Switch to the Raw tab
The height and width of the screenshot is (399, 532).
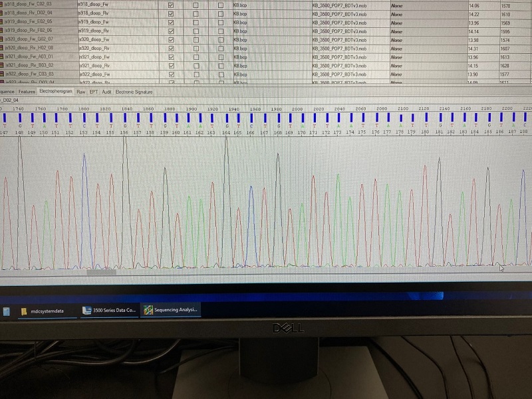(80, 92)
